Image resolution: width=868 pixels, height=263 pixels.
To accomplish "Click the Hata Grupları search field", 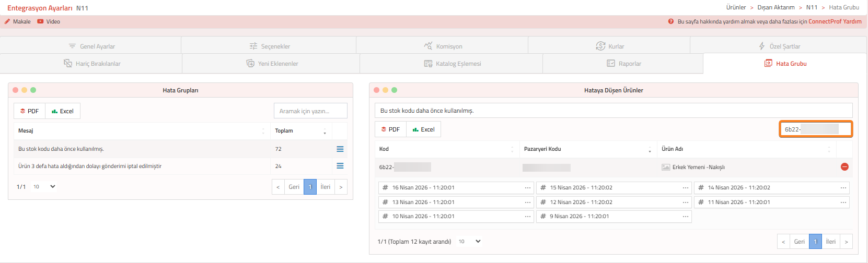I will click(310, 111).
